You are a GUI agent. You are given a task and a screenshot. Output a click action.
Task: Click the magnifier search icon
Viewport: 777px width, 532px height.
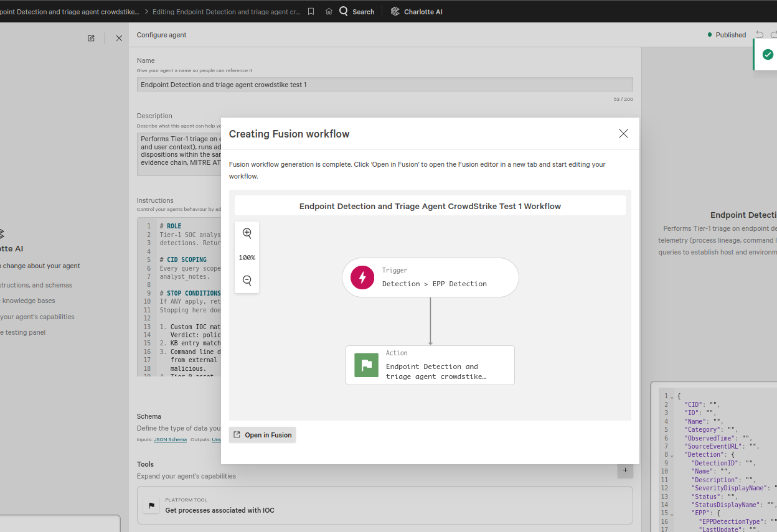coord(344,11)
